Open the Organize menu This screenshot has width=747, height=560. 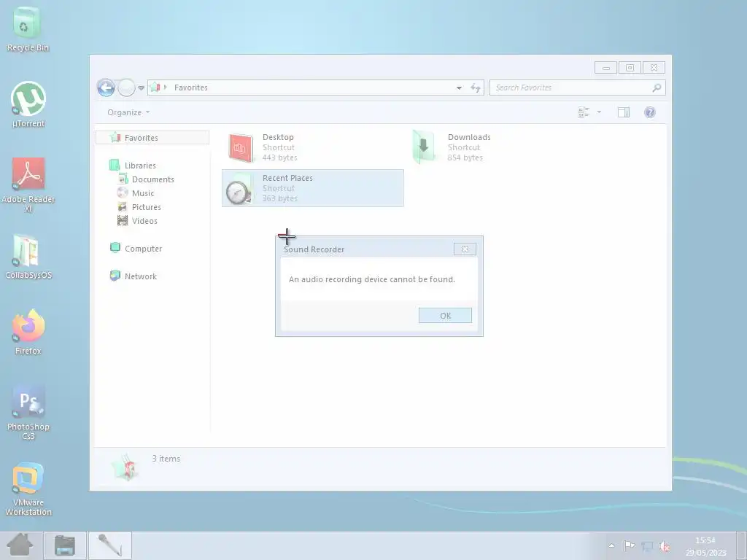coord(128,112)
